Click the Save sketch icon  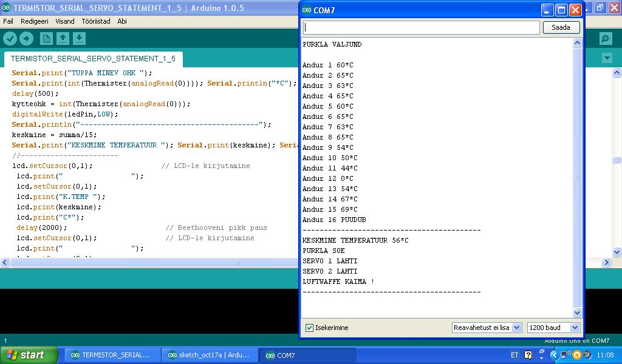coord(79,39)
